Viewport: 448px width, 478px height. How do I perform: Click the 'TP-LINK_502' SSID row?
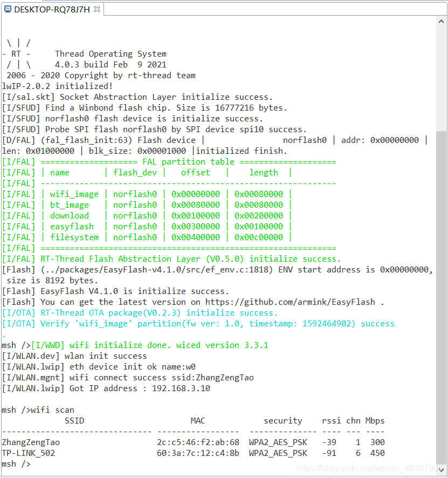click(x=29, y=453)
